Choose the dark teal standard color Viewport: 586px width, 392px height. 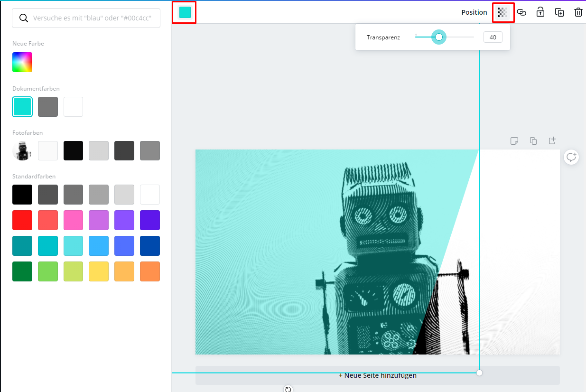tap(22, 246)
